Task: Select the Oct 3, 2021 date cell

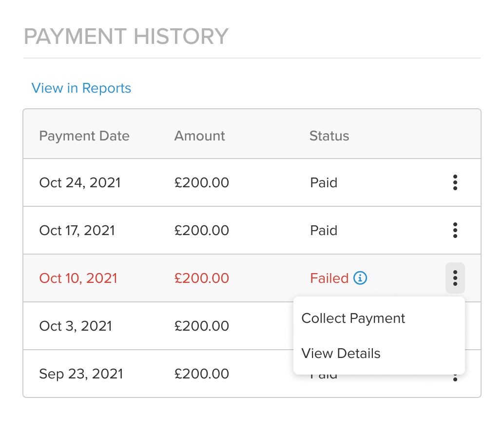Action: pyautogui.click(x=76, y=326)
